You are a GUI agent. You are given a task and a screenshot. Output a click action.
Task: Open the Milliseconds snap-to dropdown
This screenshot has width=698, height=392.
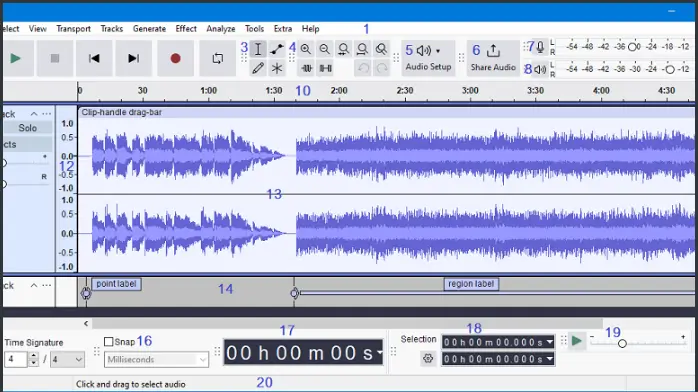pos(156,360)
